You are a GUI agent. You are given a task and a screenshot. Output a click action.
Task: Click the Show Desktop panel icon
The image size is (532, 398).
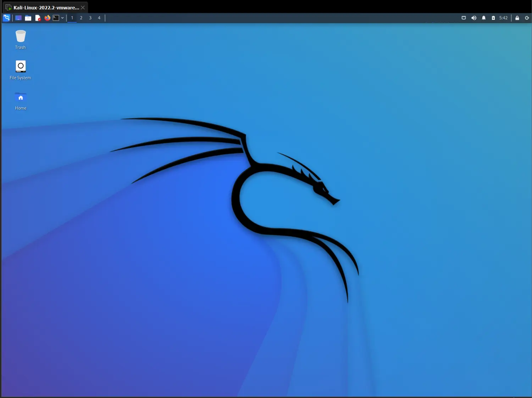pyautogui.click(x=18, y=18)
